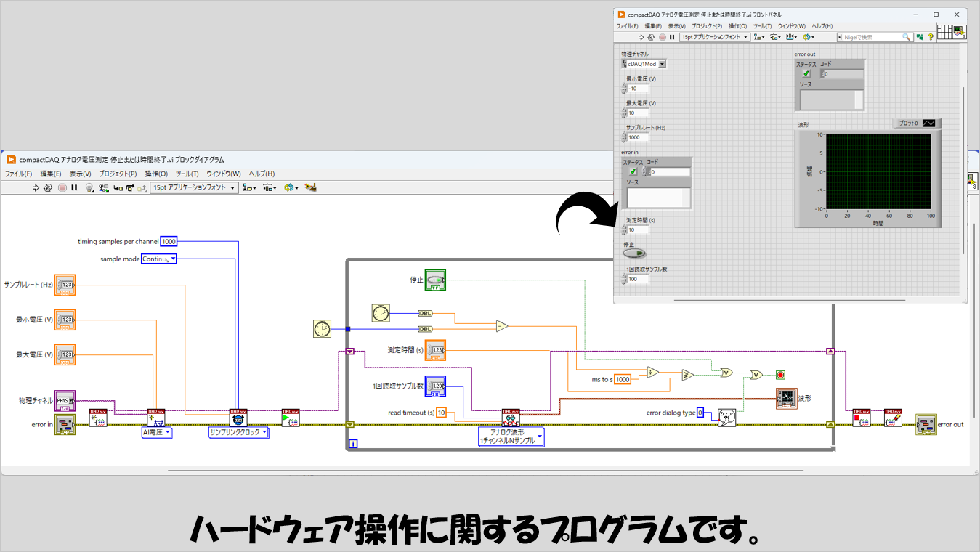980x552 pixels.
Task: Open ファイル(F) menu in block diagram
Action: [19, 174]
